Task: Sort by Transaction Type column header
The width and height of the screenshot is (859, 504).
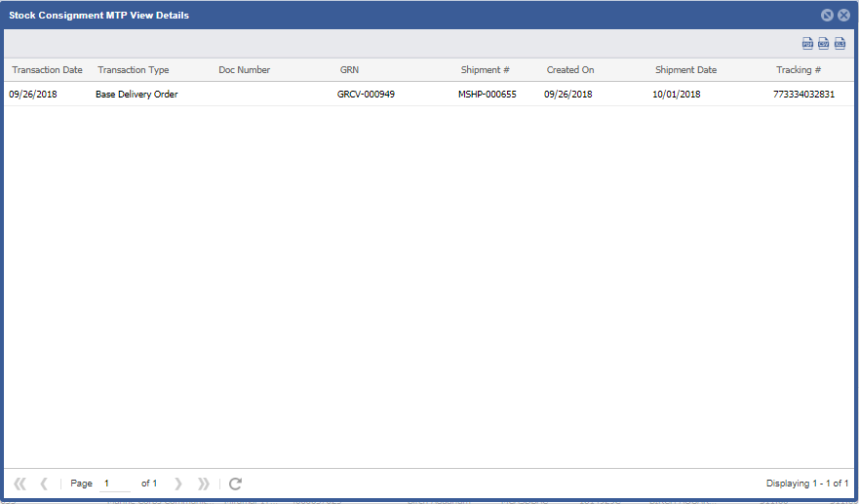Action: (x=134, y=70)
